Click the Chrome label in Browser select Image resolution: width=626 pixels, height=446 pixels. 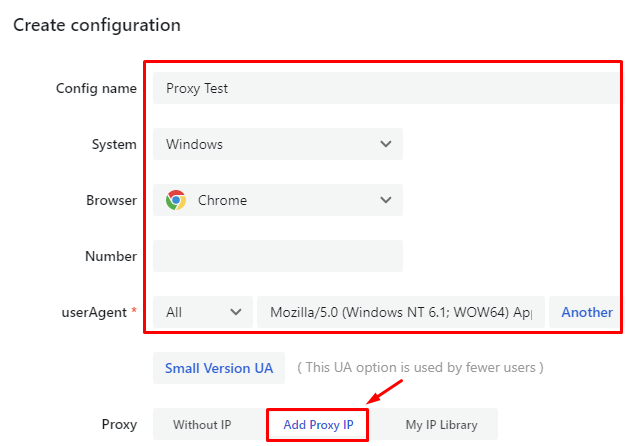(222, 200)
